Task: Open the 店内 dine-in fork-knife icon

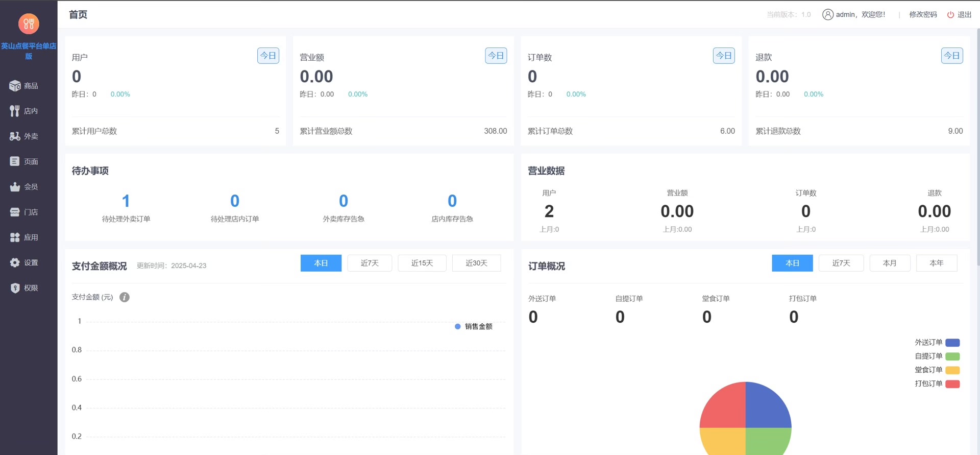Action: coord(15,111)
